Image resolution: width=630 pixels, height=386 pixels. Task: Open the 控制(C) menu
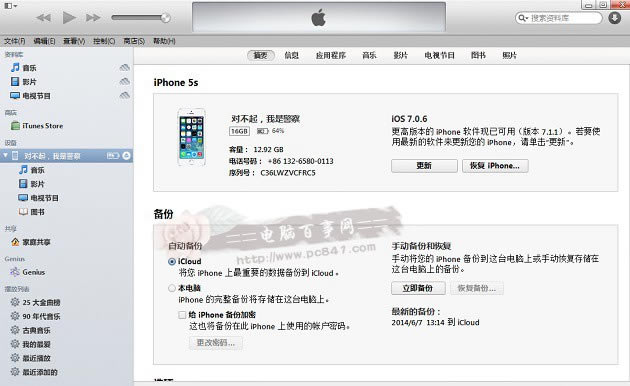(104, 41)
